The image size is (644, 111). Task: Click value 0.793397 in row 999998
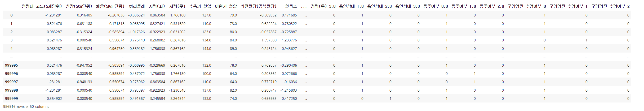pyautogui.click(x=137, y=90)
